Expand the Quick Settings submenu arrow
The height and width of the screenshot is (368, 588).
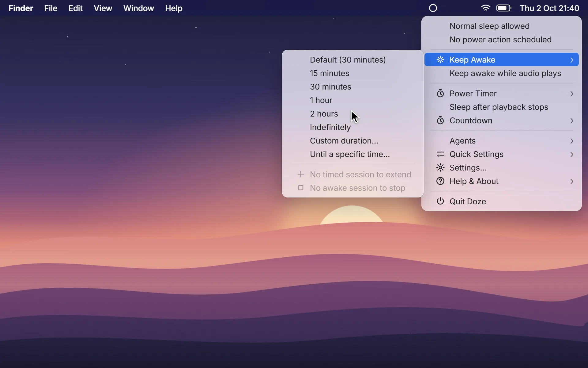click(571, 154)
